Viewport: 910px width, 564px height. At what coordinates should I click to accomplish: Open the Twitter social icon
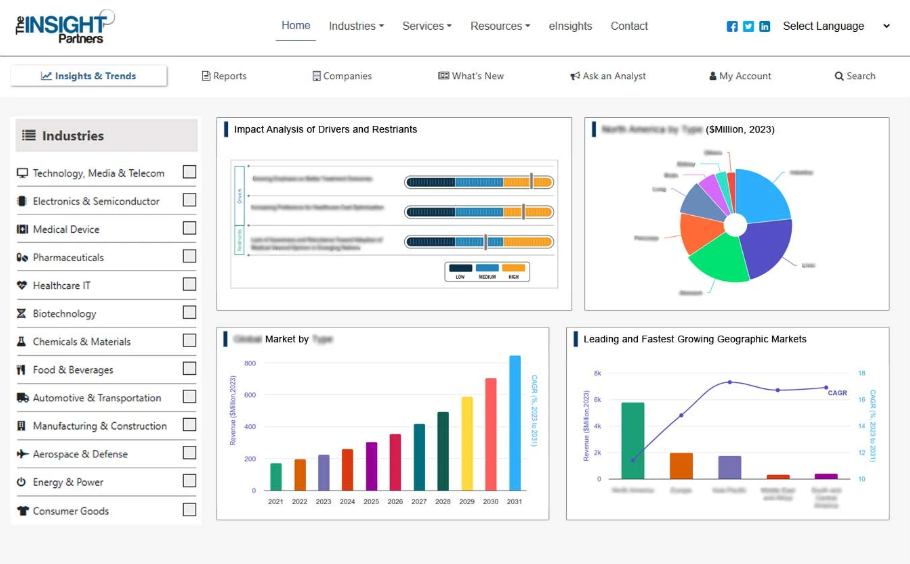(748, 27)
